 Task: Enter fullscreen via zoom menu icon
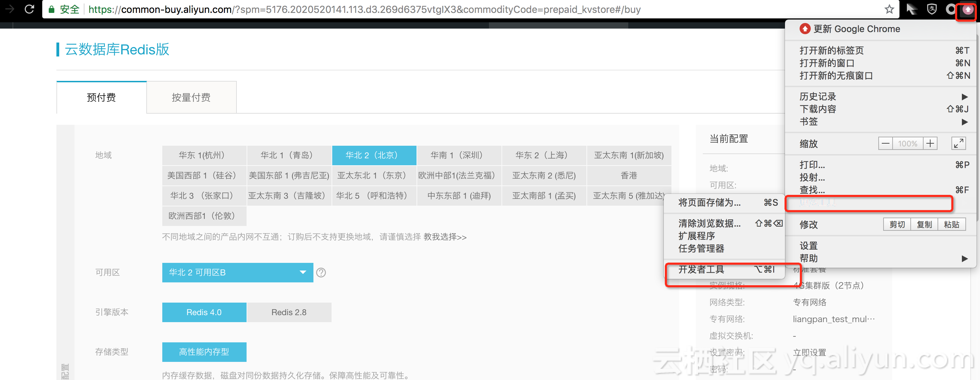[958, 144]
